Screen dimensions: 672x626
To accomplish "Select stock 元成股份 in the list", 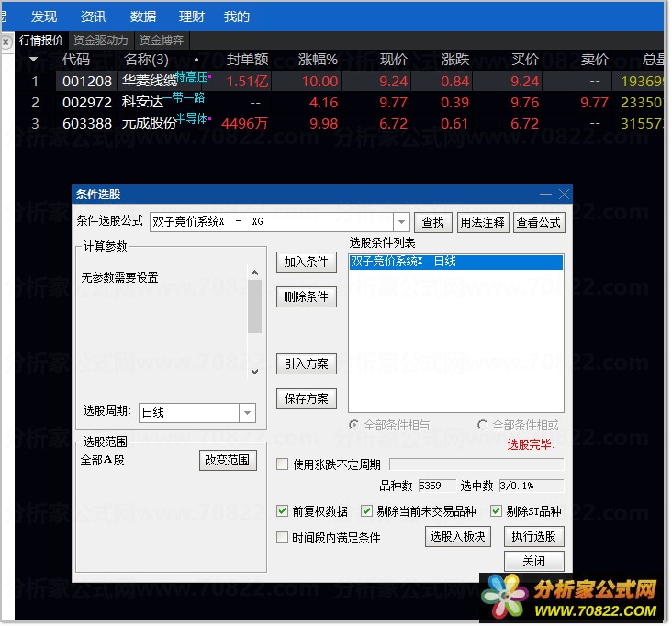I will tap(149, 123).
